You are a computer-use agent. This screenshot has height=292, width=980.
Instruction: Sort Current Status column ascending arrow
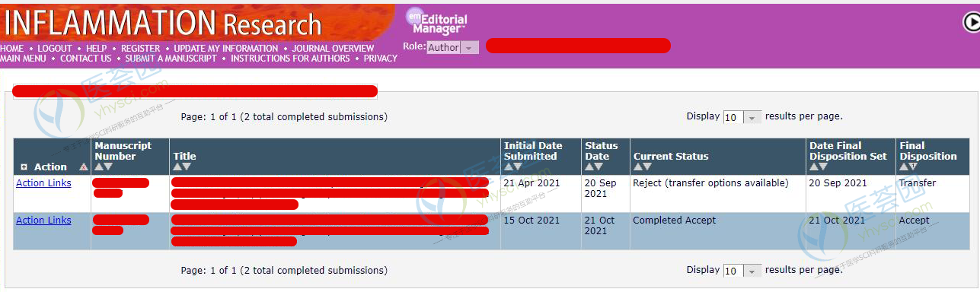coord(638,167)
